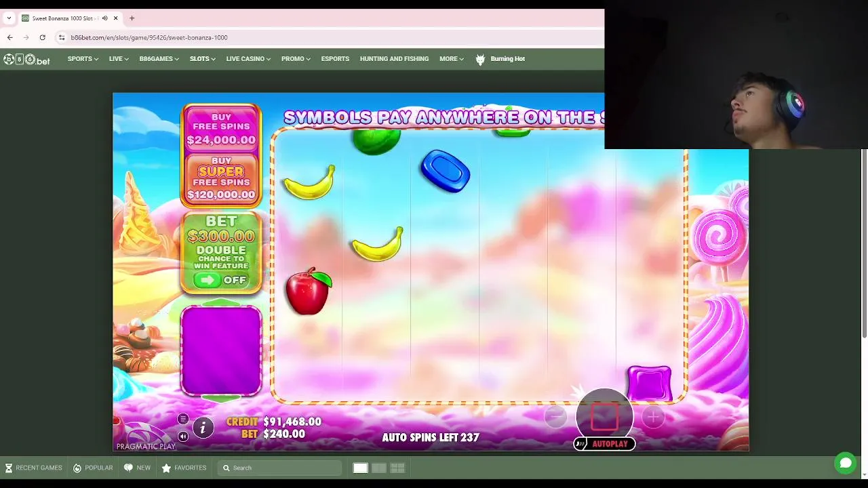The height and width of the screenshot is (488, 868).
Task: Open HUNTING AND FISHING section
Action: (394, 59)
